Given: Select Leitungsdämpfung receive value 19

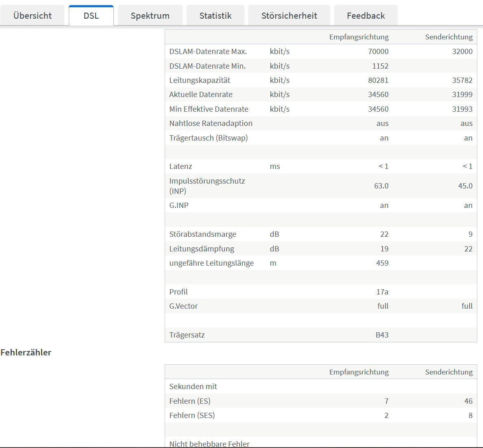Looking at the screenshot, I should (385, 249).
